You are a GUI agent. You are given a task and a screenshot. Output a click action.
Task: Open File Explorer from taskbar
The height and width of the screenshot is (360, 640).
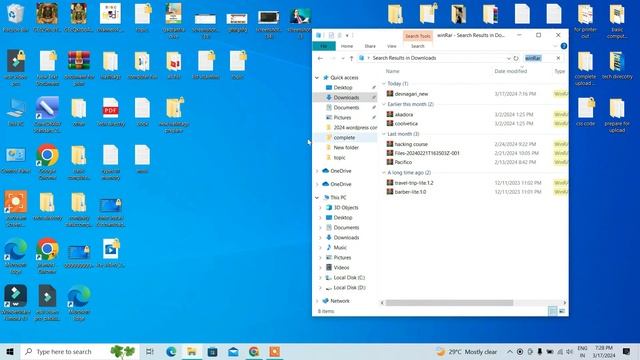[191, 351]
